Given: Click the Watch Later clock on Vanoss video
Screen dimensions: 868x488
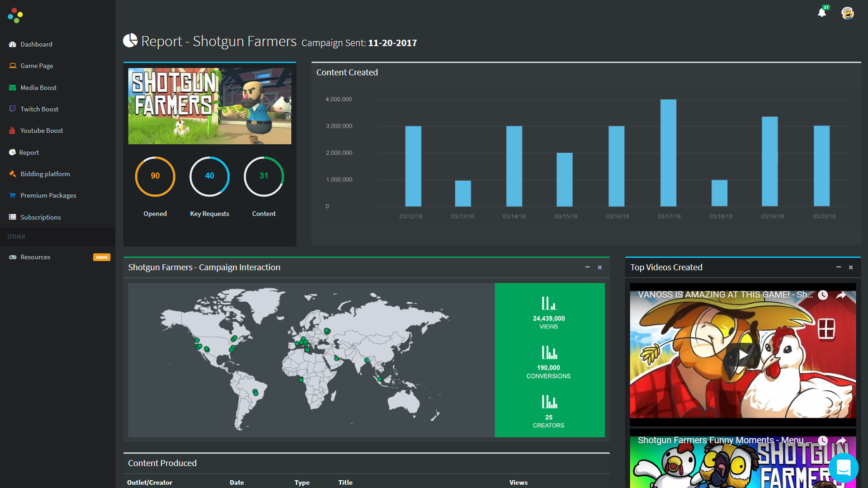Looking at the screenshot, I should (x=823, y=295).
